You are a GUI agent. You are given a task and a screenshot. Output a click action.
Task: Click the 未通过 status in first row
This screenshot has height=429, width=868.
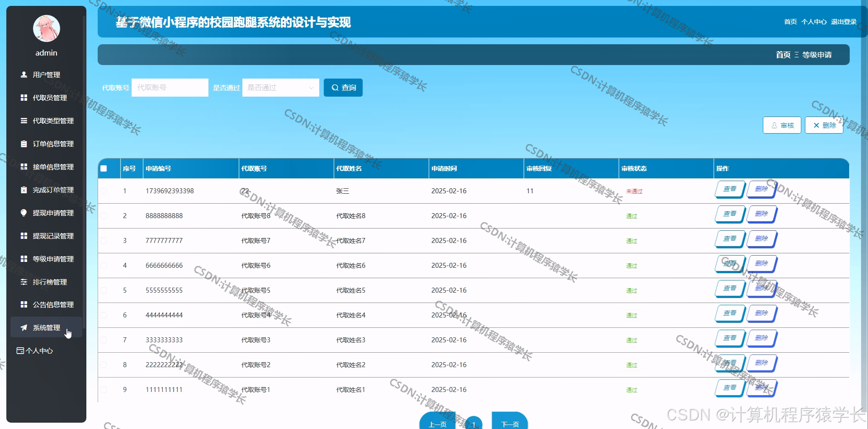point(634,191)
